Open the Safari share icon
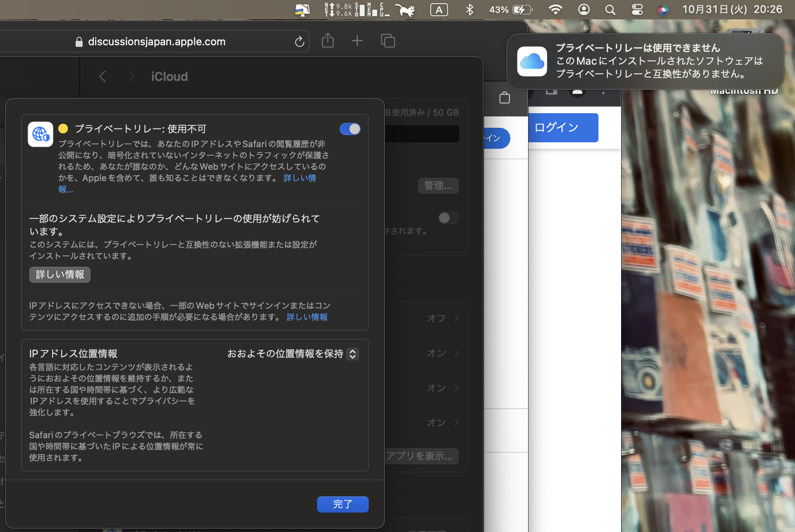Screen dimensions: 795x532 tap(328, 41)
